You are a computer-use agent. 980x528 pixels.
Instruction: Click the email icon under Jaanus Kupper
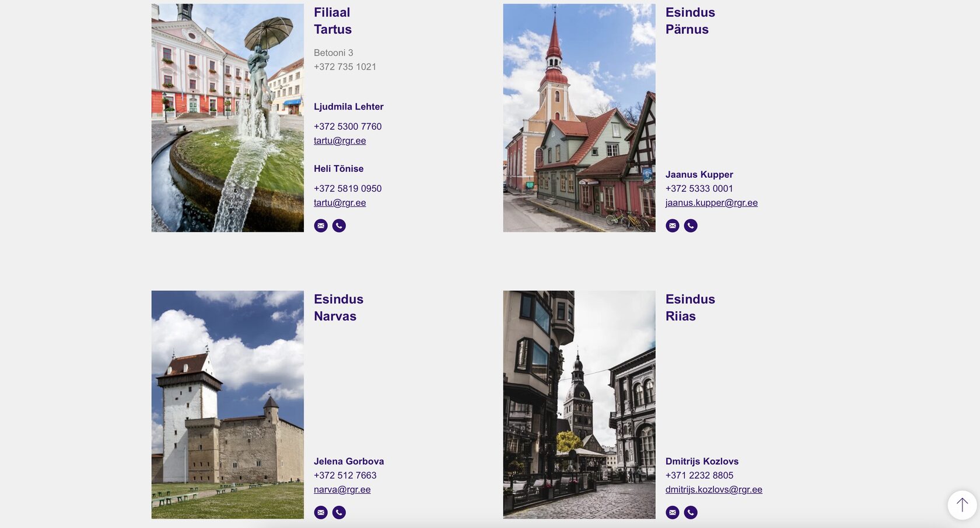(673, 226)
